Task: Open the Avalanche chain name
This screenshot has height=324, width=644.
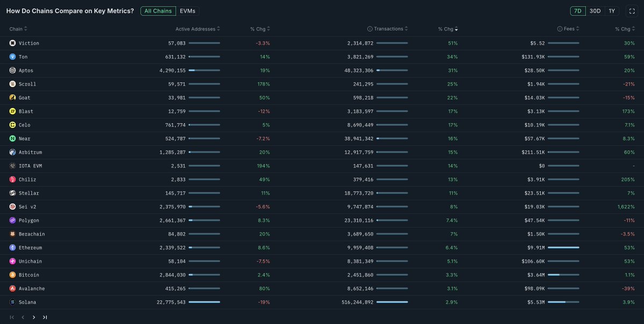Action: point(32,289)
